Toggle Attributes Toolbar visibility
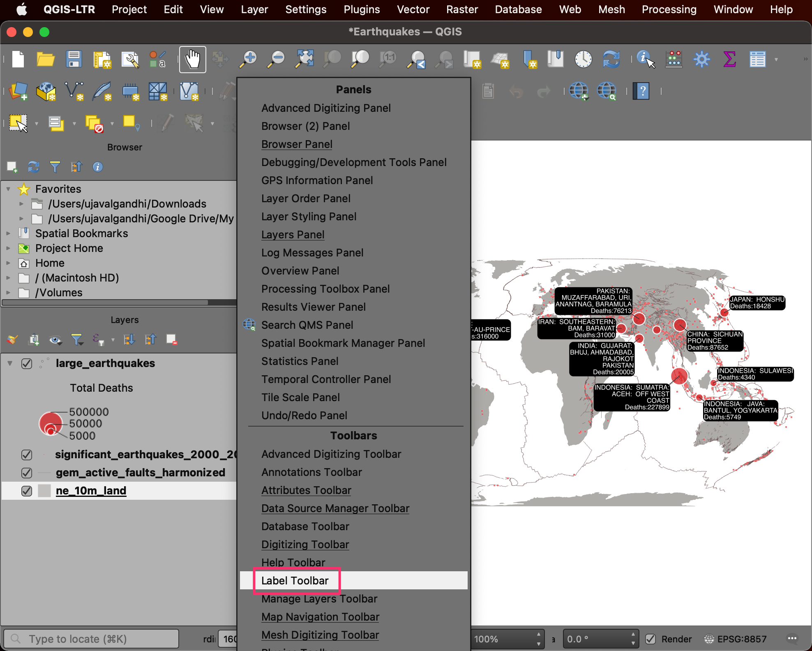Screen dimensions: 812x651 (306, 490)
